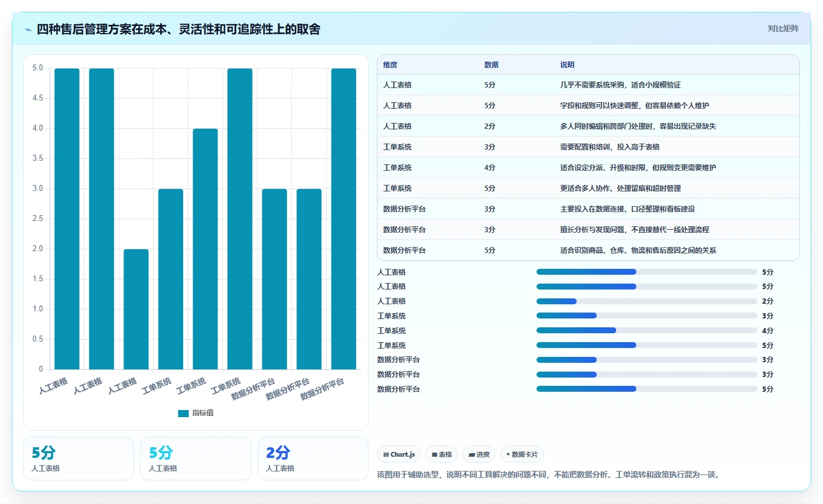Click the 工单系统 chart bar reaching 4.0
The image size is (823, 504).
205,249
